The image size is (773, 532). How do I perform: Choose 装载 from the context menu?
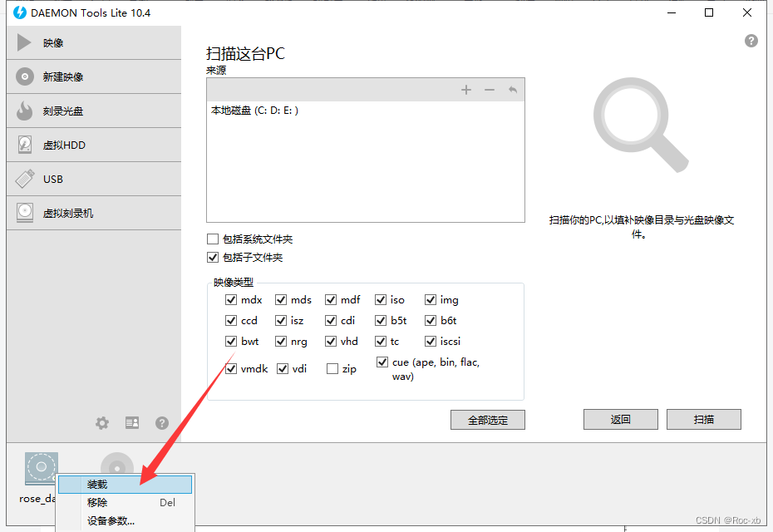125,485
